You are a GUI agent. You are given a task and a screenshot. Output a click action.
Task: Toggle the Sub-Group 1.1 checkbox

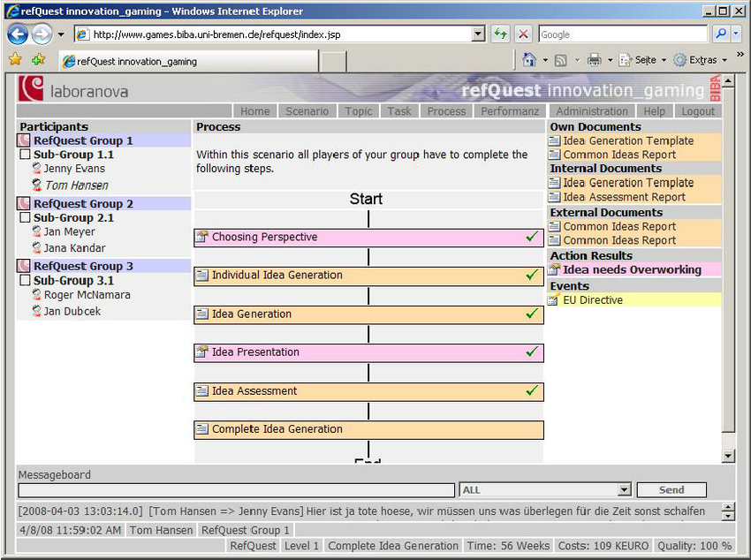[x=26, y=155]
